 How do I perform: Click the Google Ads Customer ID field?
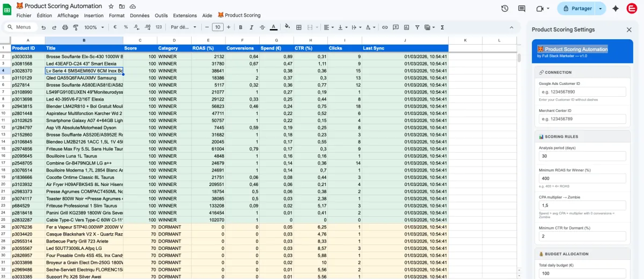pyautogui.click(x=582, y=92)
